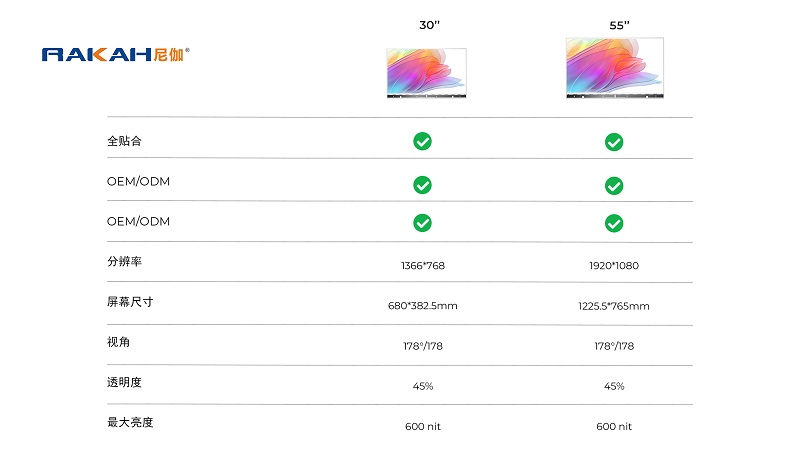Click the 全贴合 green checkmark for 30" model

(x=423, y=141)
